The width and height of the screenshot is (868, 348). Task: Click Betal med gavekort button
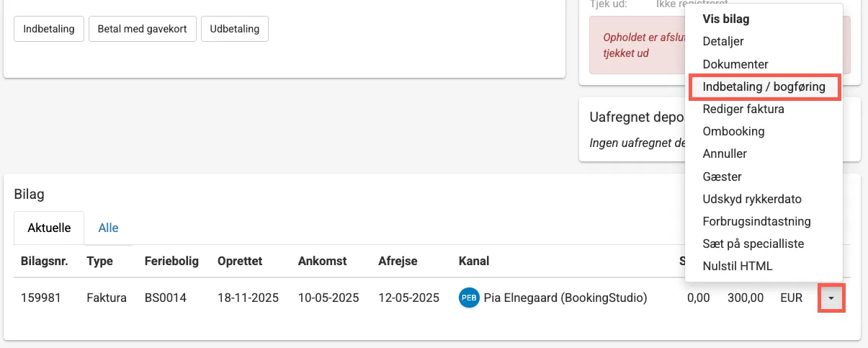(x=142, y=30)
